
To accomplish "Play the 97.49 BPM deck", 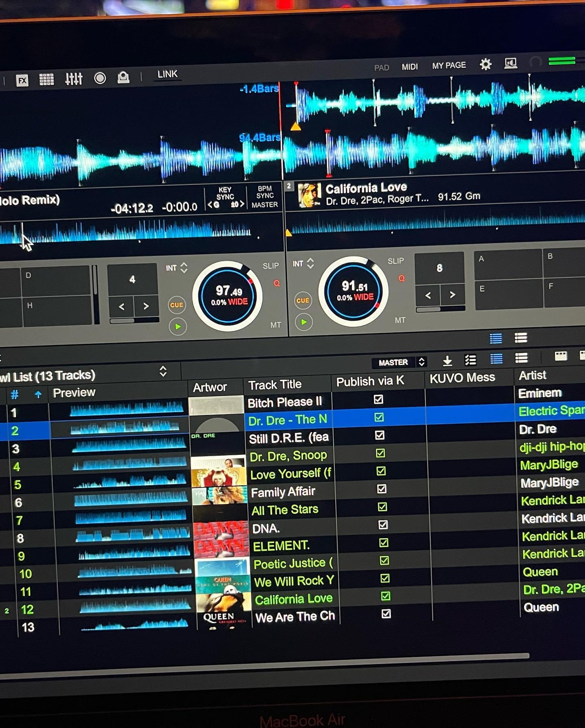I will point(178,326).
